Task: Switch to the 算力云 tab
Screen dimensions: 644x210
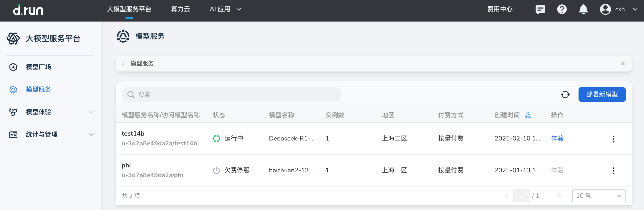Action: (180, 10)
